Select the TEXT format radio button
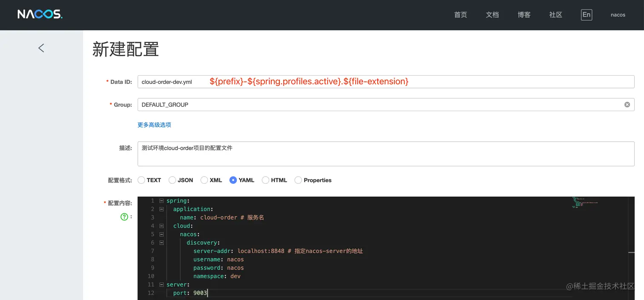This screenshot has width=644, height=300. point(141,180)
